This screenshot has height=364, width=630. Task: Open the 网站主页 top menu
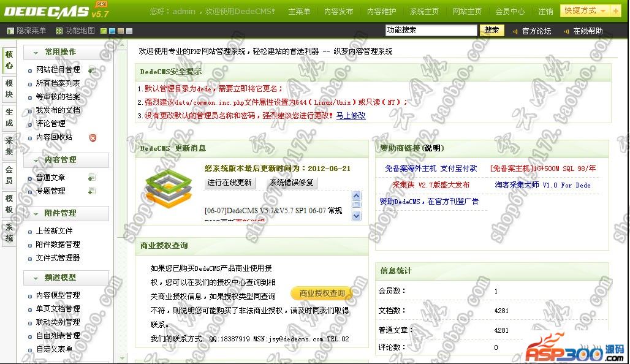click(467, 11)
